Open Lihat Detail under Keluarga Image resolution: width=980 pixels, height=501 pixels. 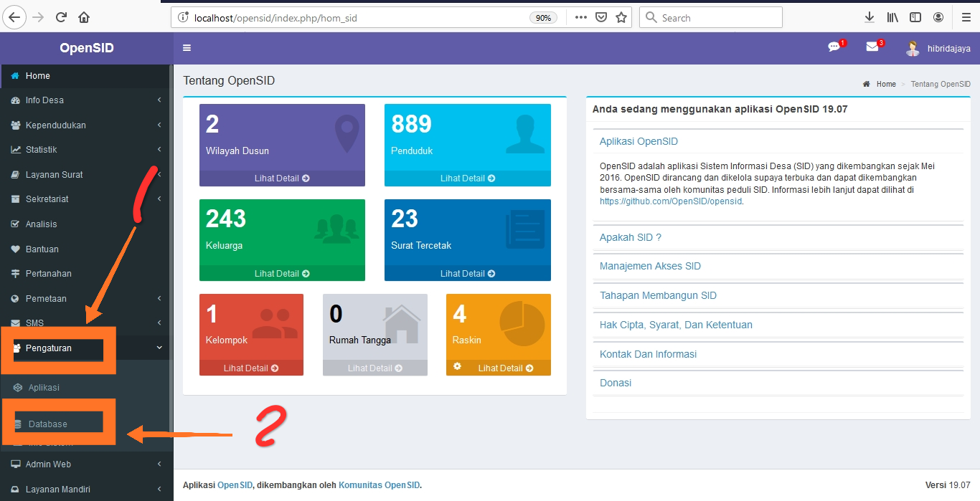[x=282, y=274]
